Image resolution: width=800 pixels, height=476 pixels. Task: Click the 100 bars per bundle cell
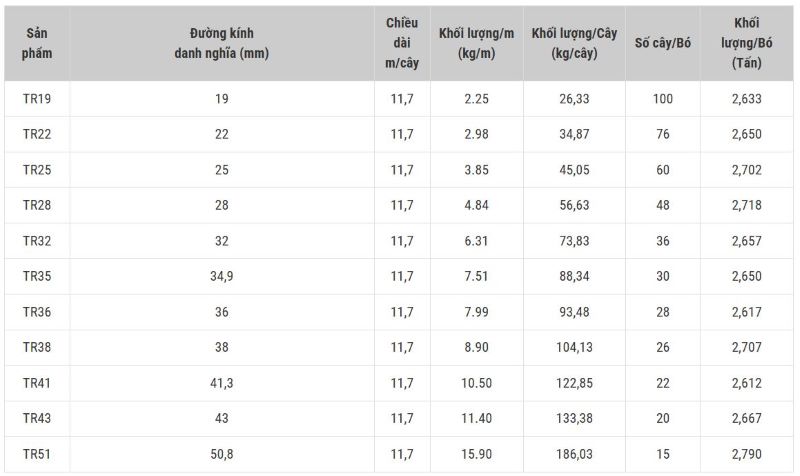(x=663, y=99)
